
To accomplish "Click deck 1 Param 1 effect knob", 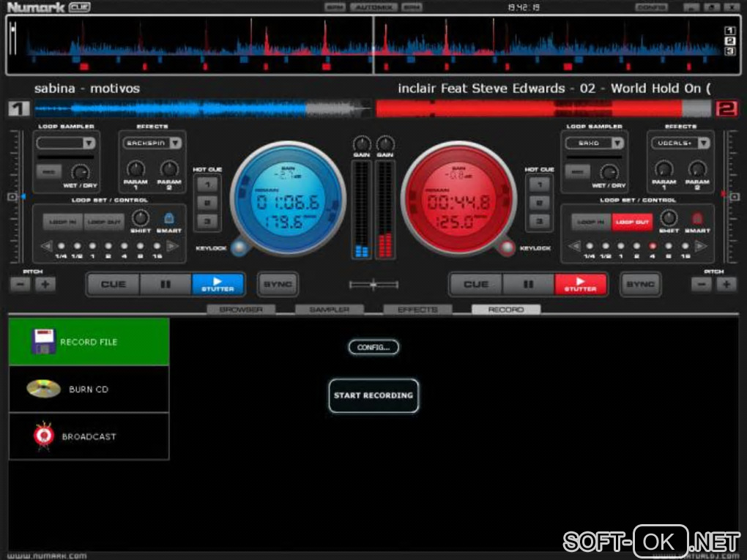I will coord(135,168).
